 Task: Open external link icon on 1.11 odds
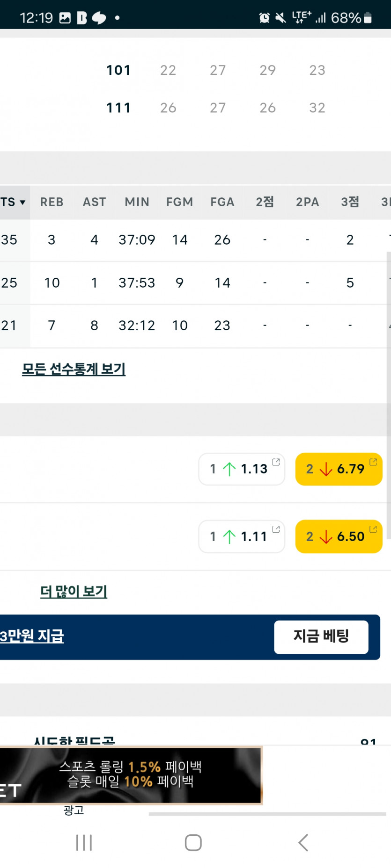point(276,529)
